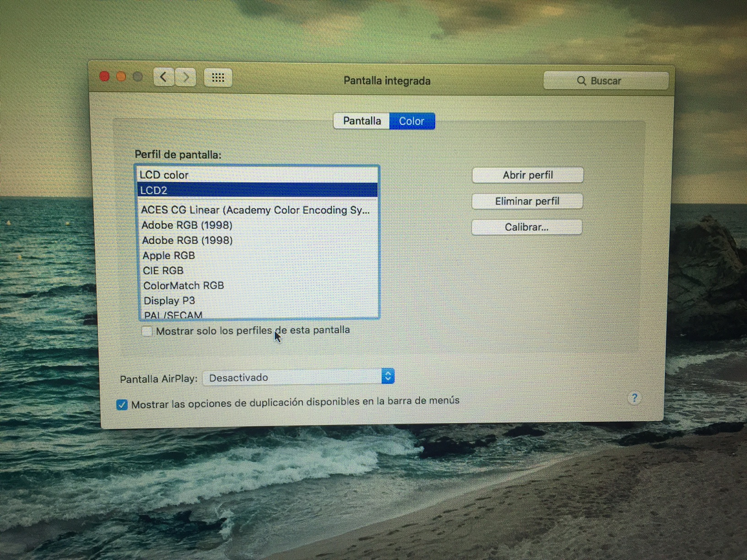Select the PAL/SECAM profile
747x560 pixels.
[x=259, y=314]
